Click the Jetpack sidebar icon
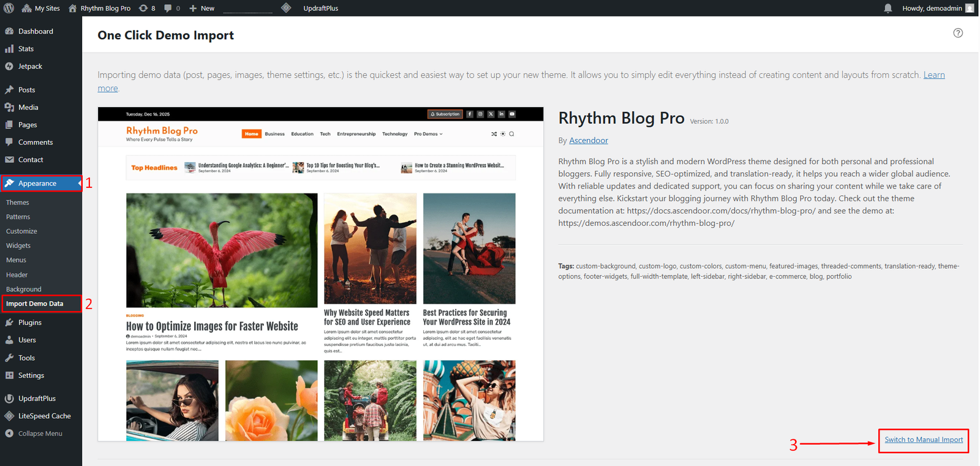Viewport: 980px width, 466px height. (x=9, y=66)
